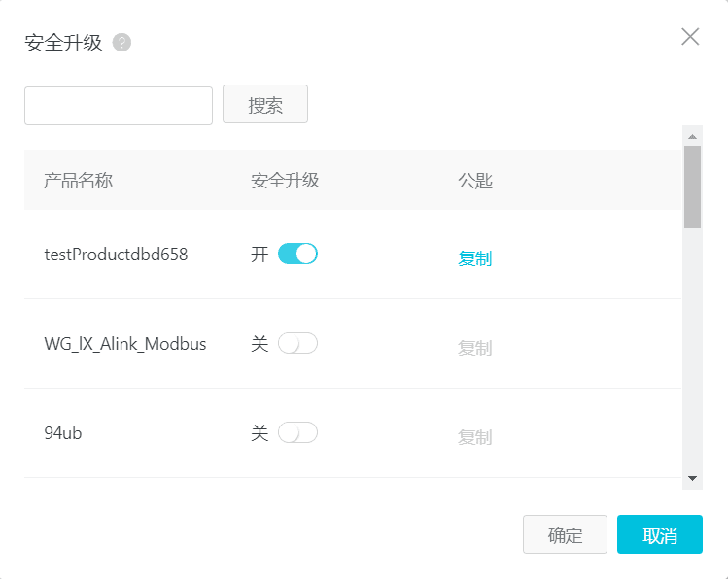Click the product search input field
This screenshot has height=579, width=728.
click(119, 106)
